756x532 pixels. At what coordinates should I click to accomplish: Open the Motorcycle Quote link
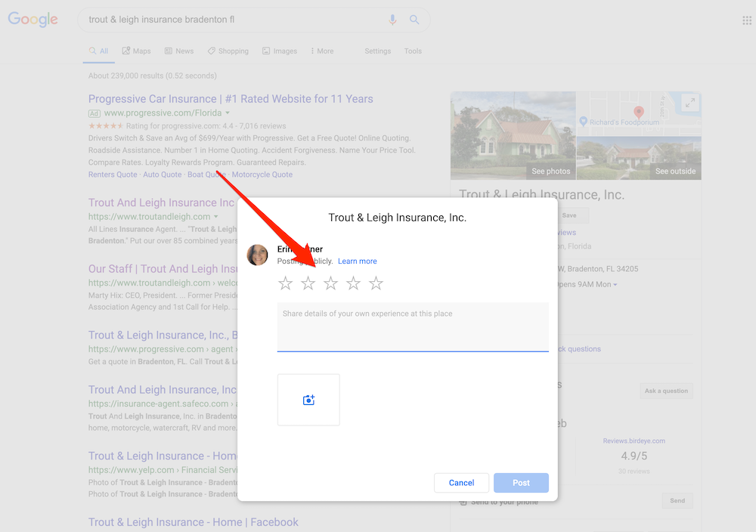click(x=262, y=175)
